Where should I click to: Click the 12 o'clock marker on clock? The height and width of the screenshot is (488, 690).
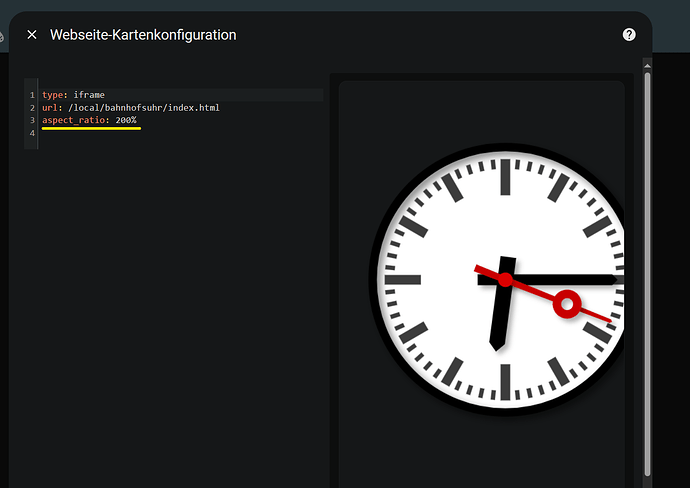click(x=506, y=179)
